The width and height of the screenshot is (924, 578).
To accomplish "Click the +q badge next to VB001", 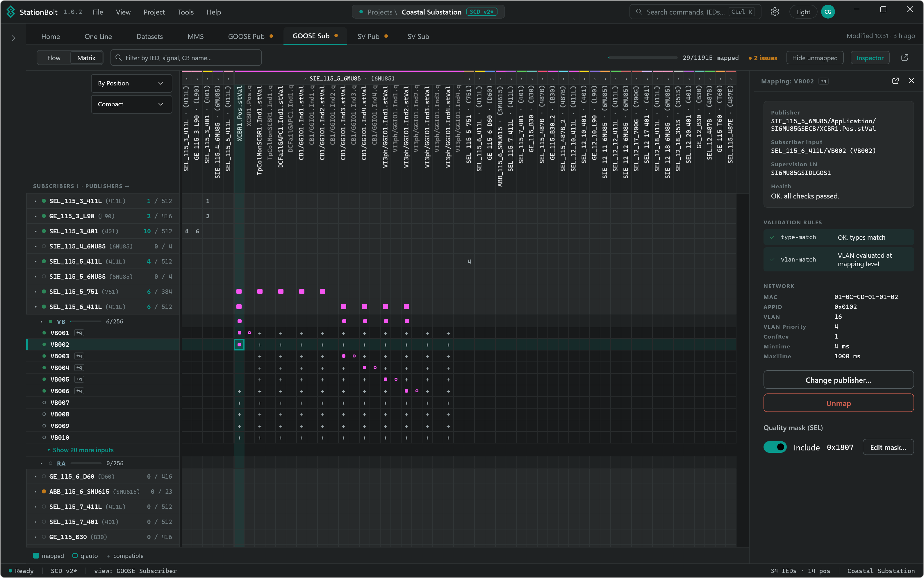I will (79, 333).
